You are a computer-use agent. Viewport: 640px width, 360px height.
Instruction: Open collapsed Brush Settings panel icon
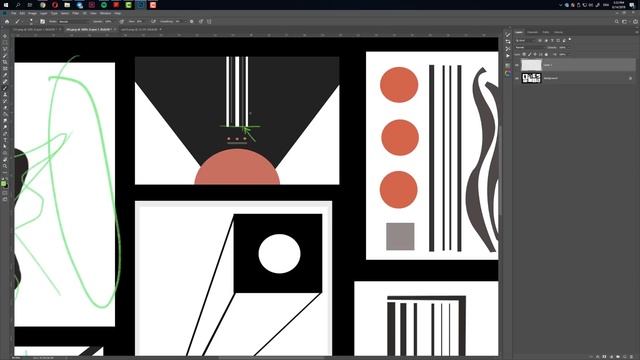508,35
